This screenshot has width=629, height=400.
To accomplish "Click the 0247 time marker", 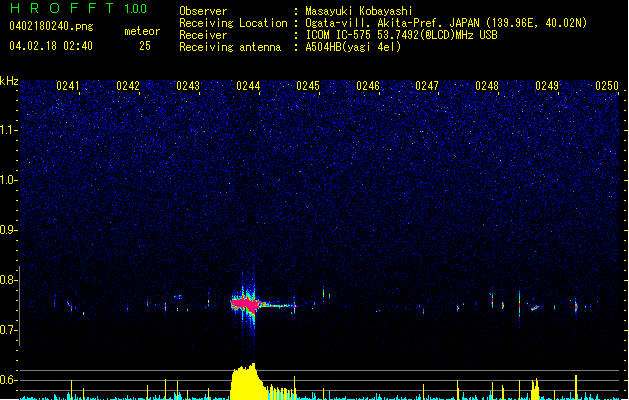I will (x=427, y=86).
